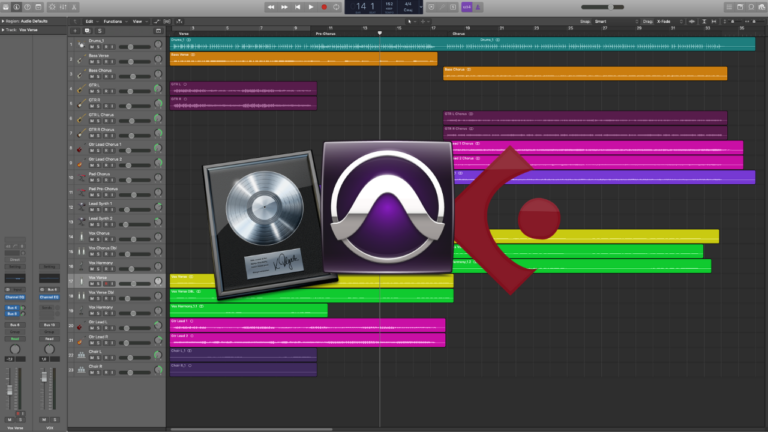Adjust the master volume slider in control bar
Viewport: 768px width, 432px height.
[x=602, y=7]
